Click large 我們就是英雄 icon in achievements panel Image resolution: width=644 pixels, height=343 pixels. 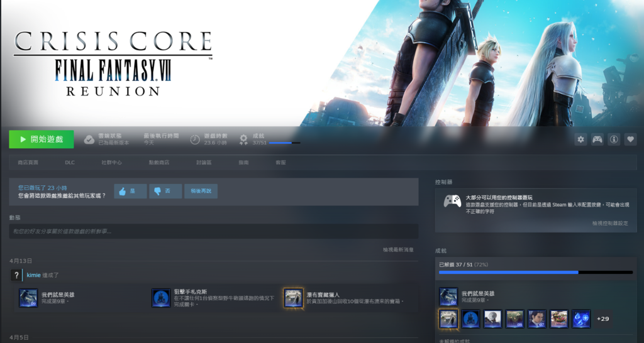(x=448, y=297)
